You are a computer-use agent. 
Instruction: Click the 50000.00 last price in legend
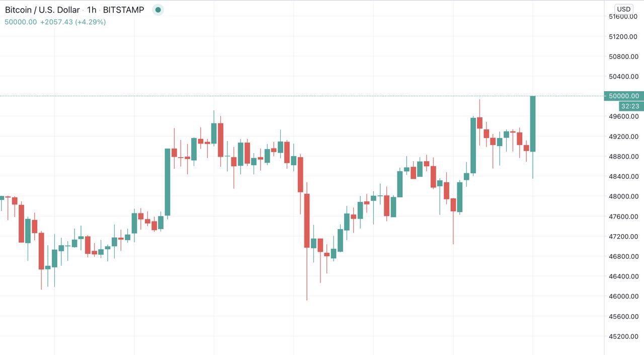21,22
